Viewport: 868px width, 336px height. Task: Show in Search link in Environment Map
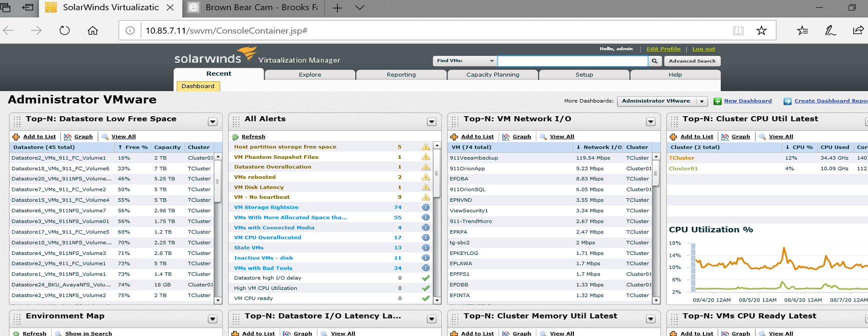pos(89,333)
